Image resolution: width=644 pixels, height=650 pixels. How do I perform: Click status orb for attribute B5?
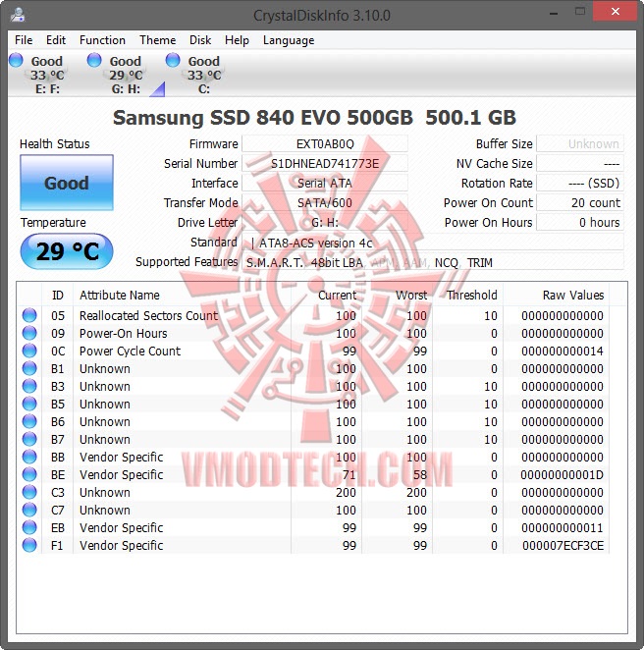29,404
